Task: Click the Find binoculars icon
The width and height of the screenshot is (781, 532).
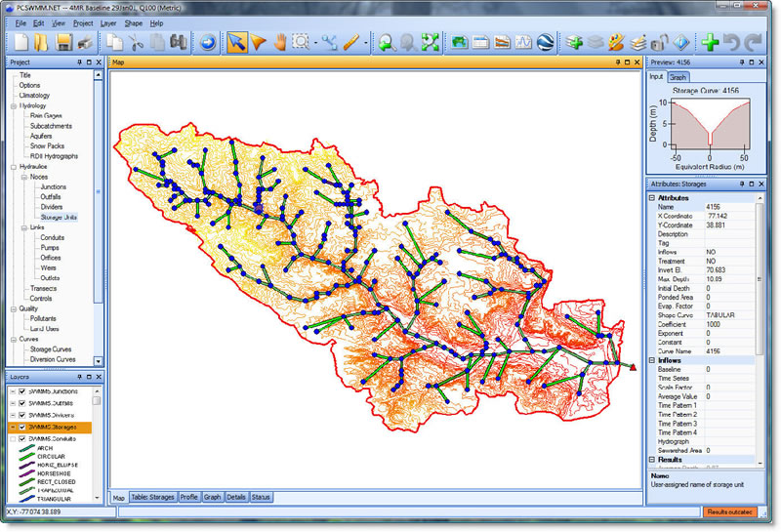Action: (179, 42)
